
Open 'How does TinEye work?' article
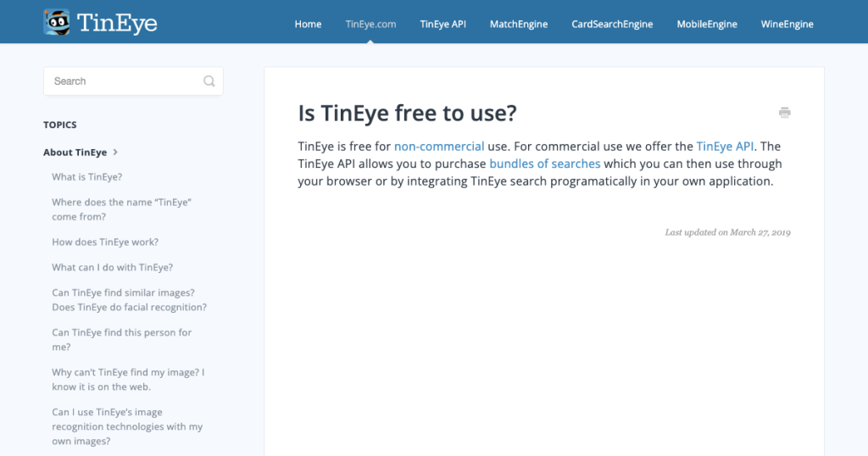click(105, 242)
